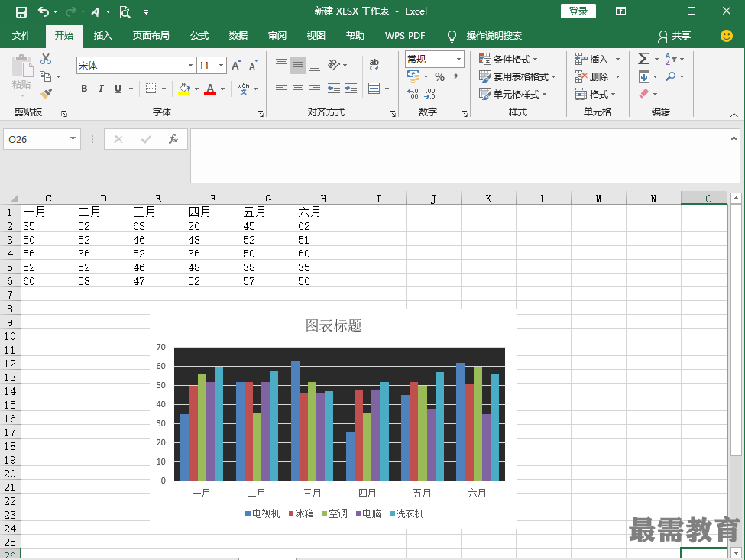Screen dimensions: 745x560
Task: Open the Name Box dropdown
Action: pyautogui.click(x=73, y=139)
